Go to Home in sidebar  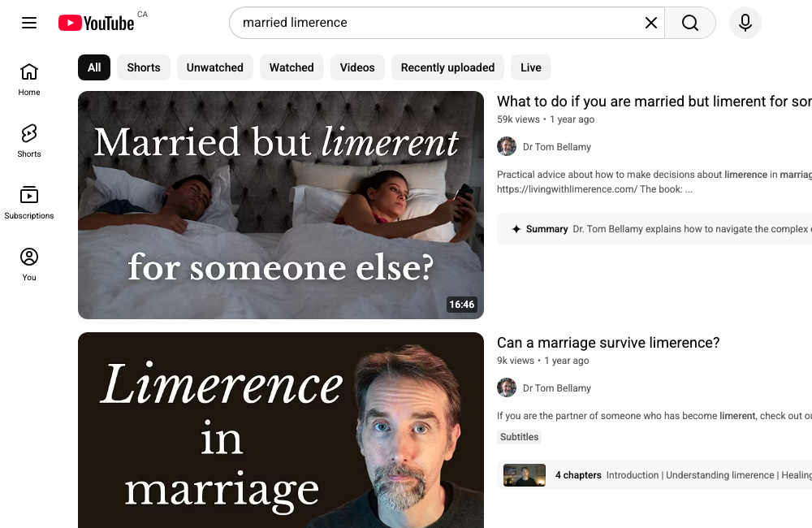pos(29,80)
